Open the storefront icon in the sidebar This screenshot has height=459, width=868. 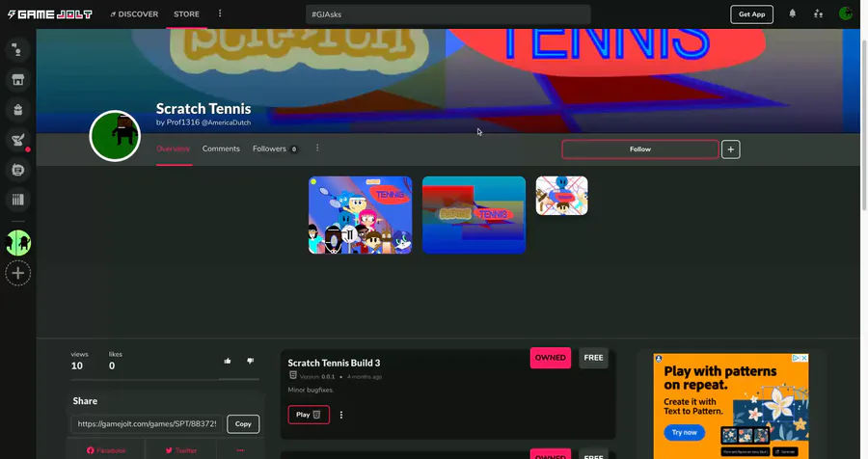17,80
